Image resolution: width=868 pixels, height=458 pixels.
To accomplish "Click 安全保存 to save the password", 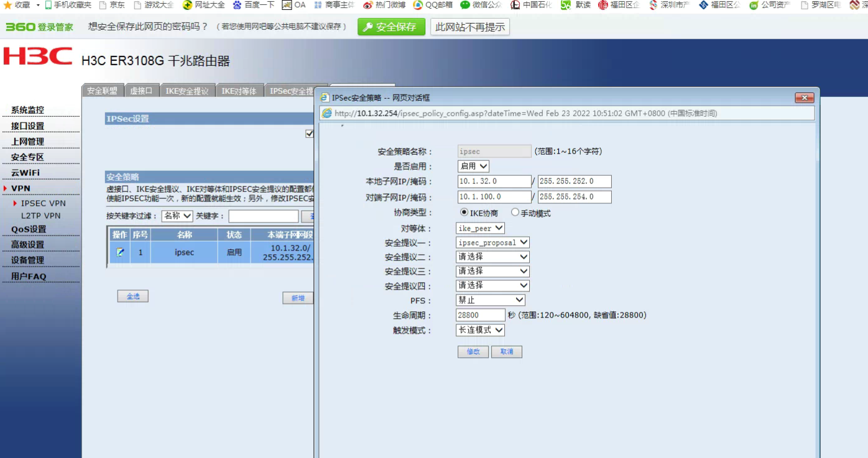I will point(391,27).
